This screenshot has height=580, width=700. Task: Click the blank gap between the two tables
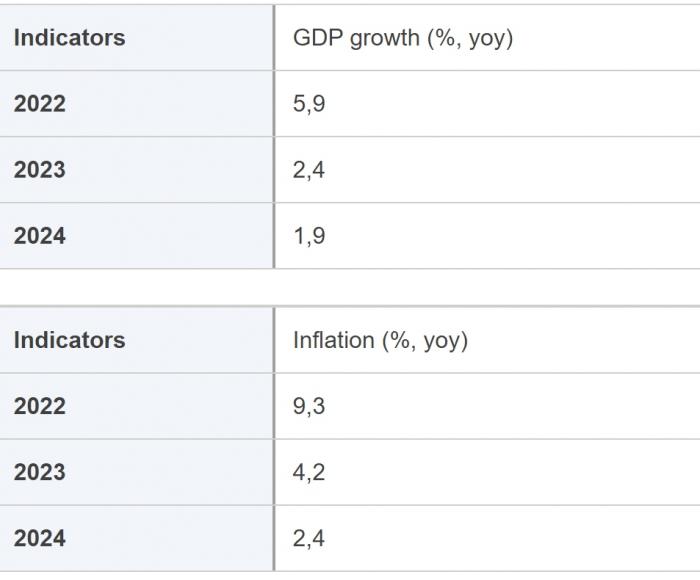tap(350, 288)
